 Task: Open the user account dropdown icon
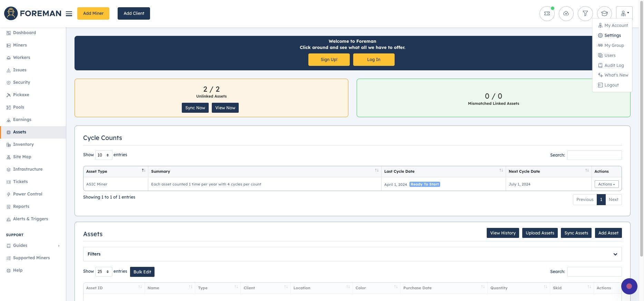(x=624, y=13)
